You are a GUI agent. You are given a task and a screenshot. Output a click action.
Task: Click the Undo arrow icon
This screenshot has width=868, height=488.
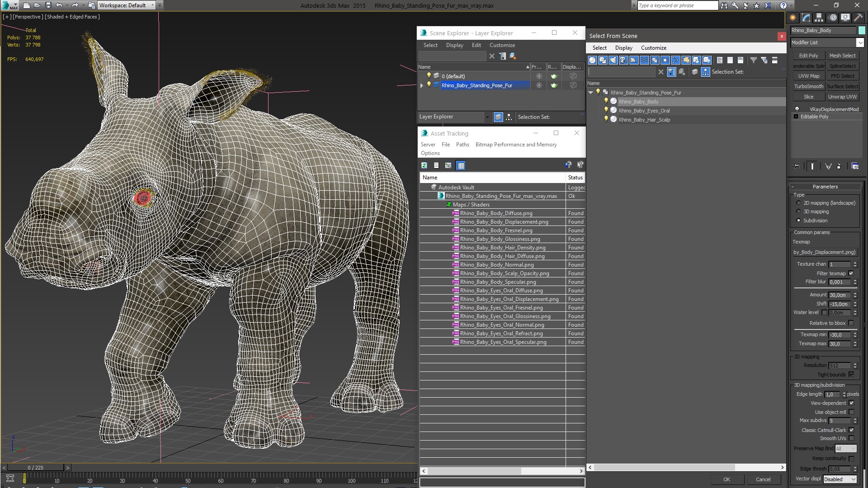59,5
